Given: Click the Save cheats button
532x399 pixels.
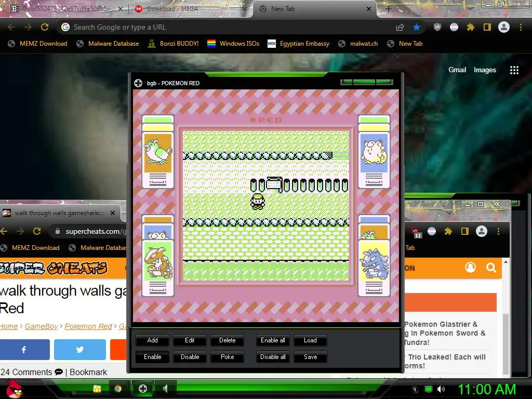Looking at the screenshot, I should [x=310, y=357].
